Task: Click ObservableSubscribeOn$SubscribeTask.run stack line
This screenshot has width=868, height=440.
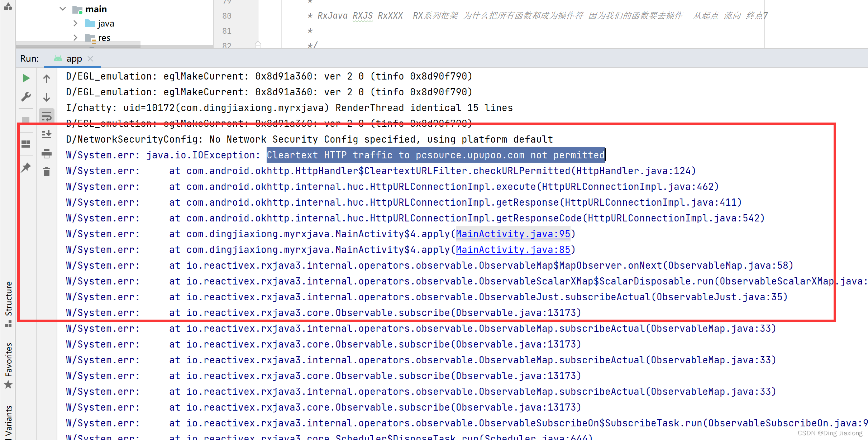Action: pos(467,423)
